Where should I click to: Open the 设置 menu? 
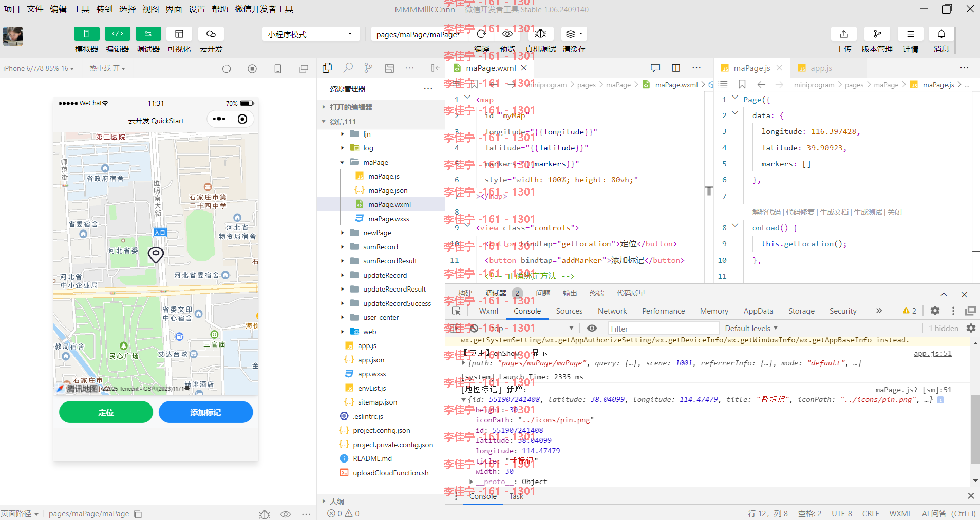197,9
